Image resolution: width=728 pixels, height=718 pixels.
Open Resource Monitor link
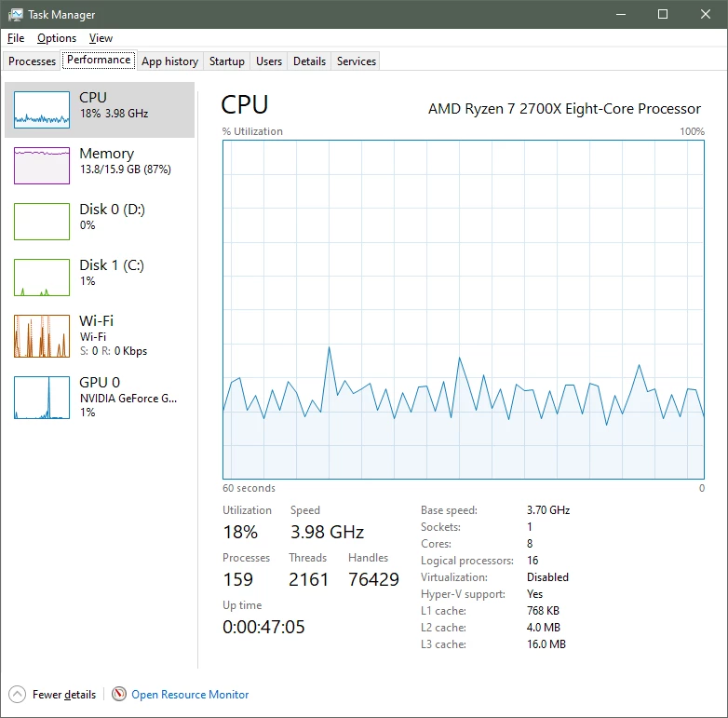click(190, 695)
